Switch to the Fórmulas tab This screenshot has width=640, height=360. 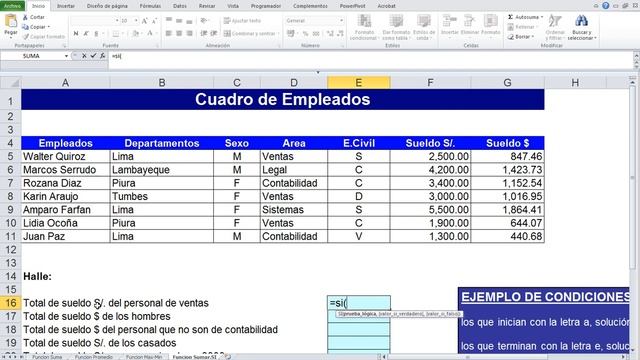150,6
